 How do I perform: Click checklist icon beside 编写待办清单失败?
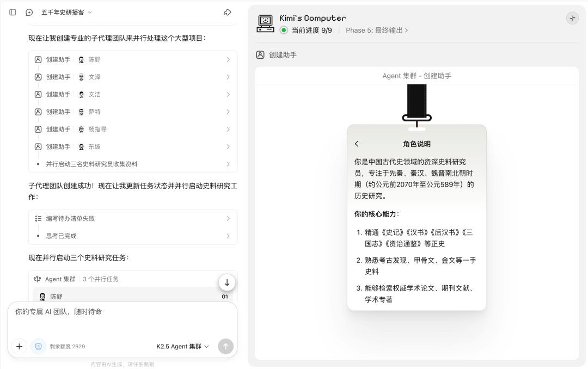point(38,219)
